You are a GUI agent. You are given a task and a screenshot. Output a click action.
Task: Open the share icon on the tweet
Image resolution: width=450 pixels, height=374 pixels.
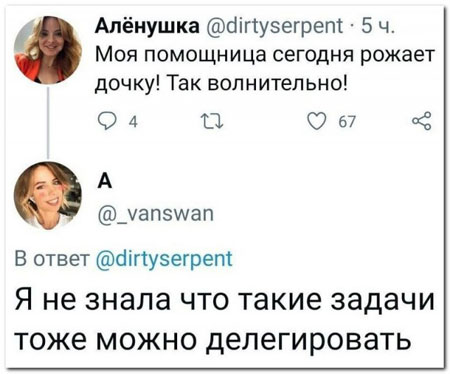tap(422, 121)
